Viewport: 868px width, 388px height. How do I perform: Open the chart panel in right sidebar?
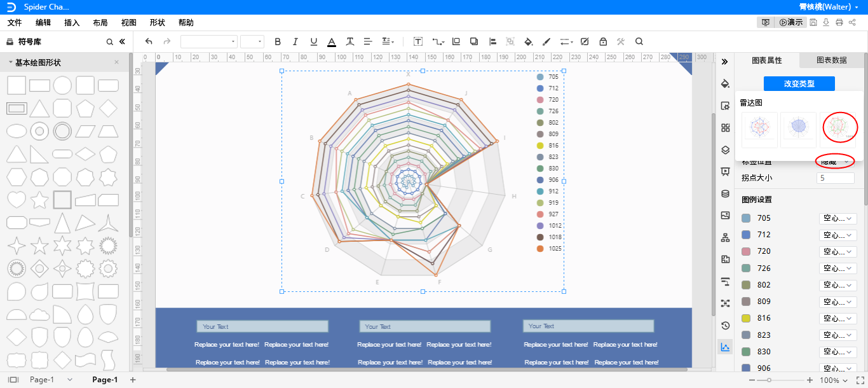coord(726,347)
